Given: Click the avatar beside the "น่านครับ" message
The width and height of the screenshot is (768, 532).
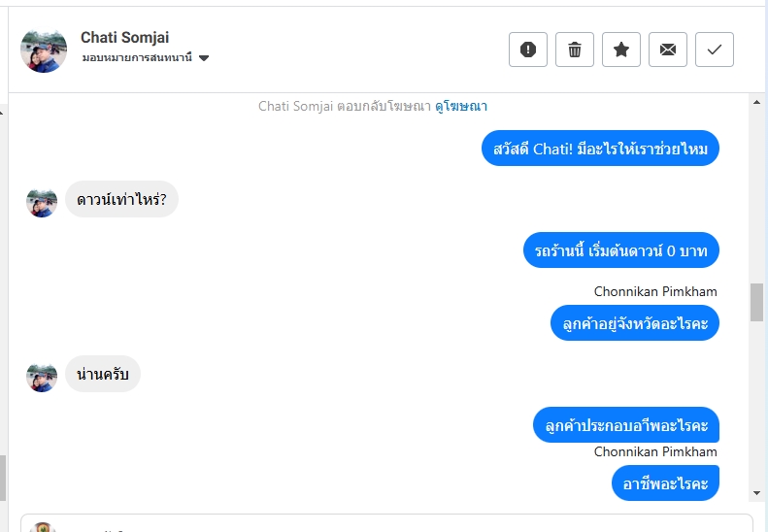Looking at the screenshot, I should 42,376.
